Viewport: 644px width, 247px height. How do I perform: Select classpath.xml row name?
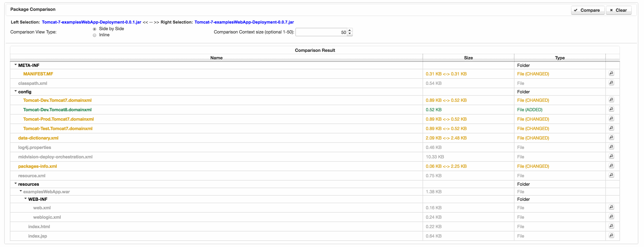coord(33,83)
